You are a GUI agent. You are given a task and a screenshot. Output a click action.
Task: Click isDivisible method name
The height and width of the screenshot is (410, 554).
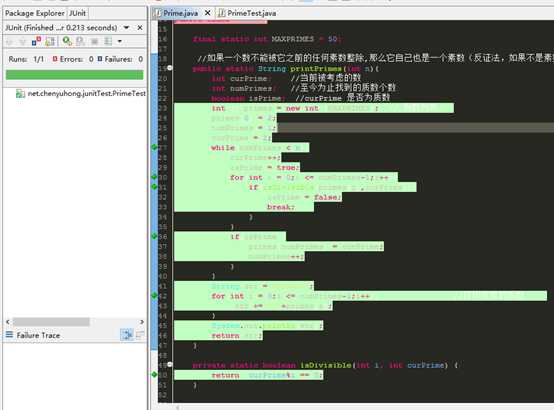pos(326,365)
